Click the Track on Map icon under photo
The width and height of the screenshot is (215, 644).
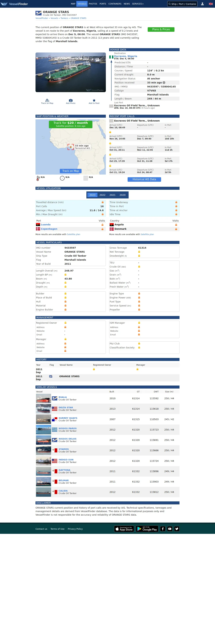pos(47,100)
